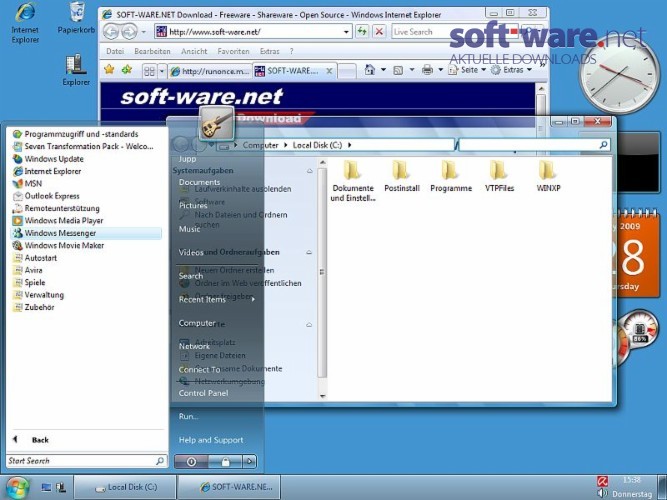Viewport: 667px width, 500px height.
Task: Click the Print icon in IE toolbar
Action: (427, 70)
